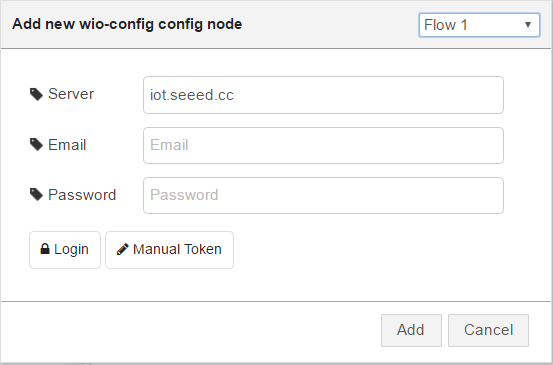The image size is (553, 365).
Task: Choose Manual Token entry option
Action: [x=169, y=250]
